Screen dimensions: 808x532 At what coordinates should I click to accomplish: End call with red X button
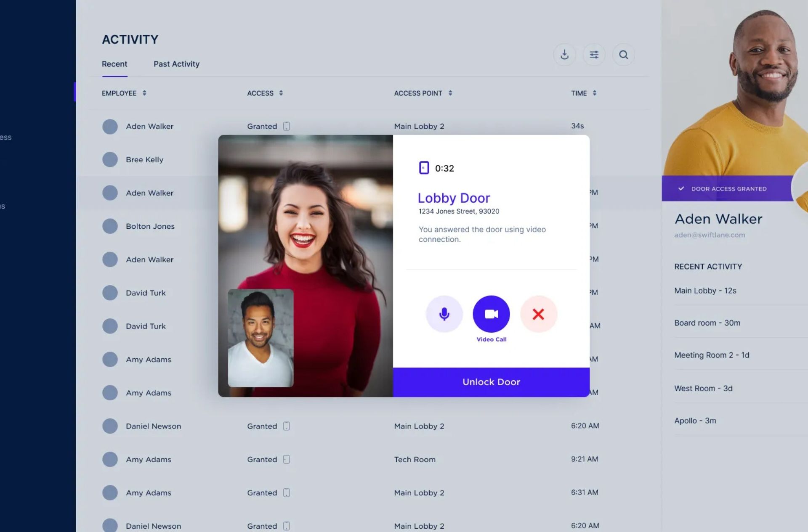pyautogui.click(x=538, y=314)
